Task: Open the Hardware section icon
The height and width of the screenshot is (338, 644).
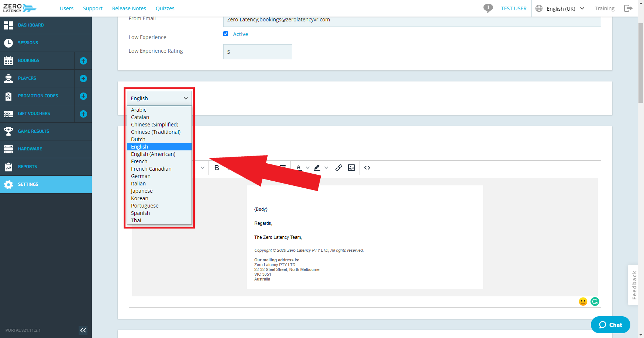Action: pyautogui.click(x=8, y=149)
